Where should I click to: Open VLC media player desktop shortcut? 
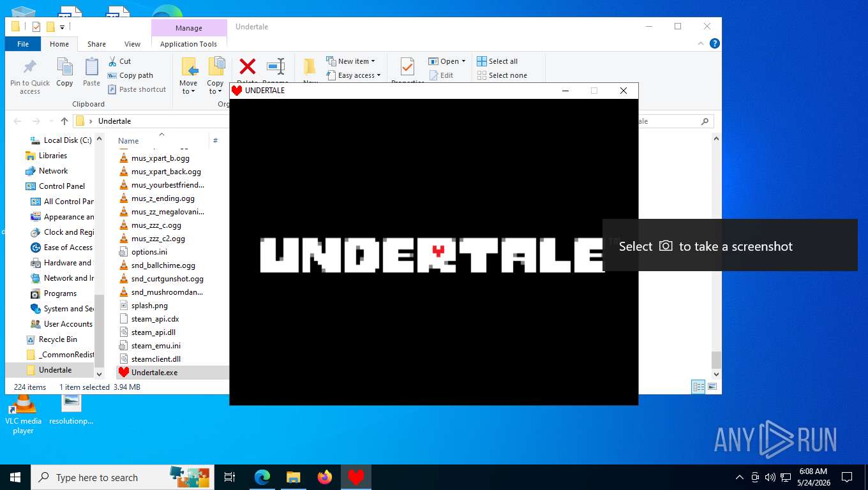[x=23, y=414]
